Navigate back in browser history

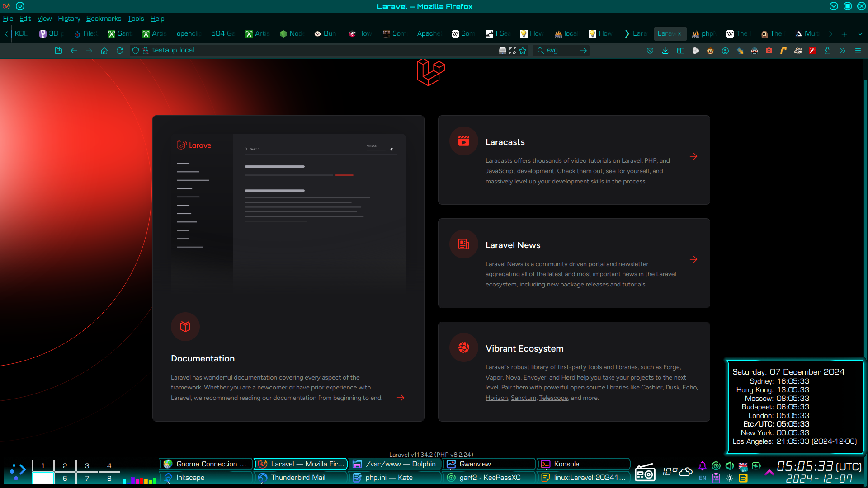coord(74,51)
